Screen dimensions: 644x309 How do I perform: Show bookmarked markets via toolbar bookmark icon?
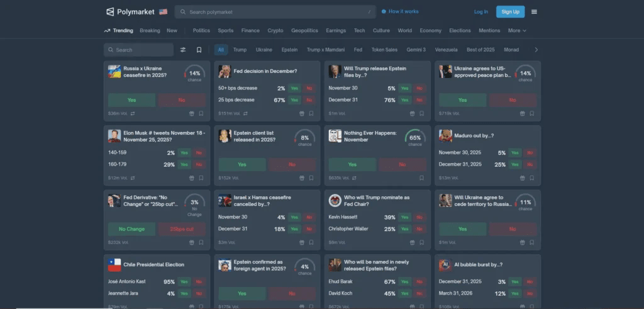199,50
